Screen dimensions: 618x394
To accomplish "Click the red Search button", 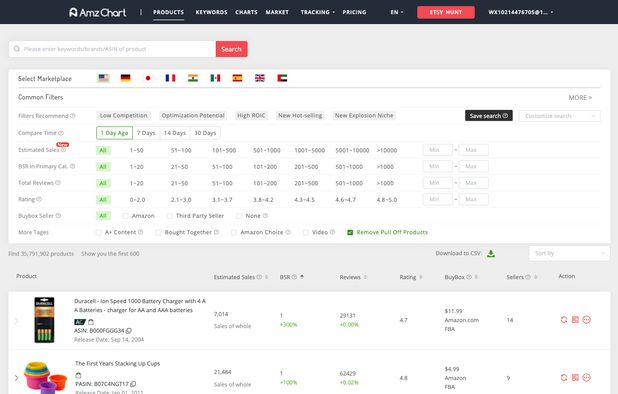I will [231, 49].
